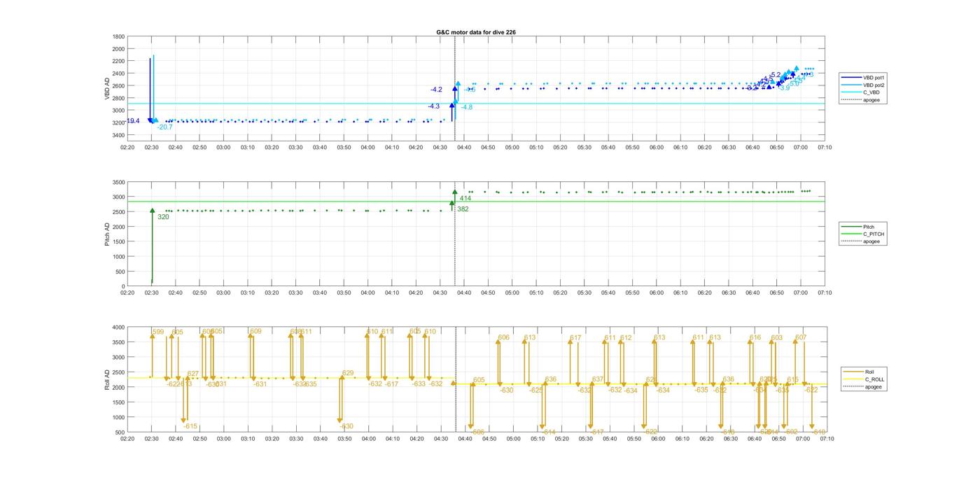Screen dimensions: 980x485
Task: Click the "-614" roll move label
Action: 549,433
